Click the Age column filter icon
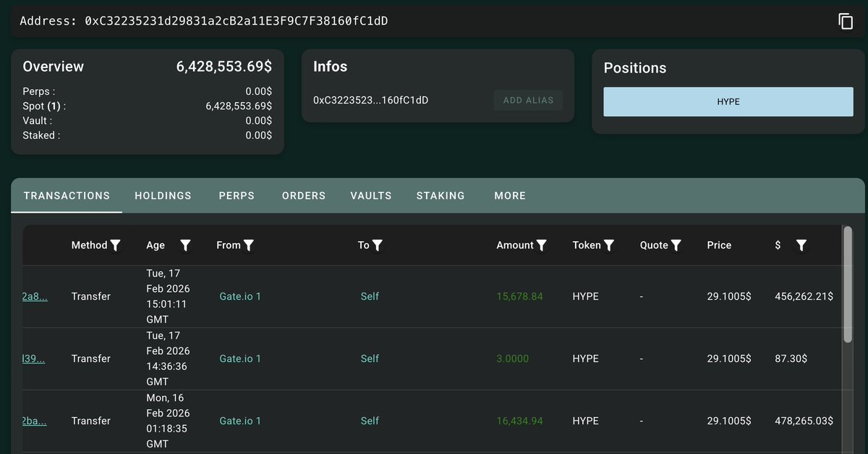The height and width of the screenshot is (454, 868). pos(185,245)
